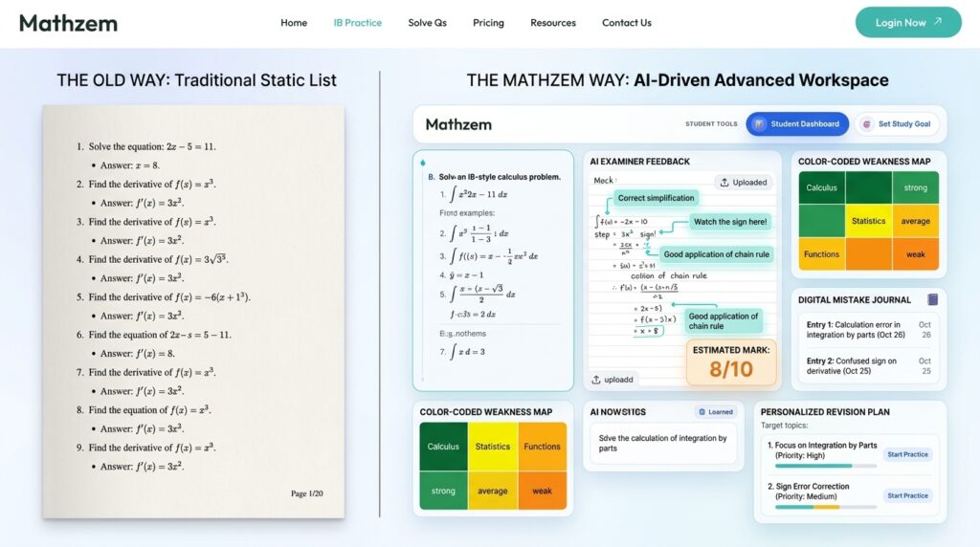Click the 'AI EXAMINER FEEDBACK' heading
Image resolution: width=980 pixels, height=547 pixels.
click(x=640, y=161)
